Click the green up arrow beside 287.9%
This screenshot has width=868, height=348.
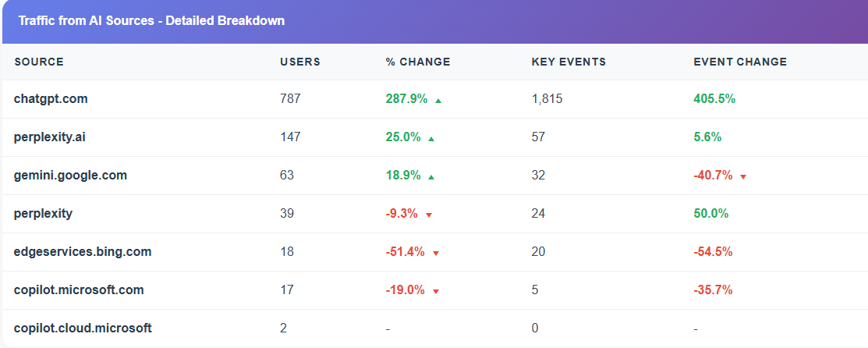click(438, 100)
